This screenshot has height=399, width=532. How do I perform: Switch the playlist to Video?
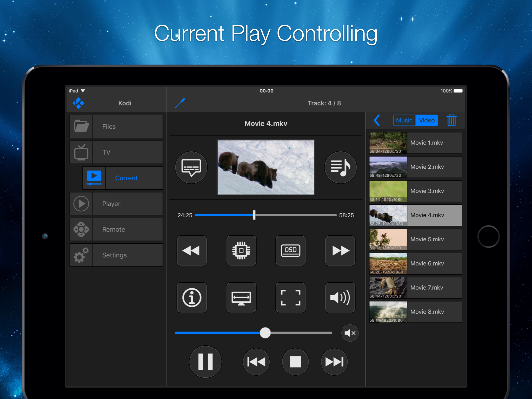pos(427,120)
